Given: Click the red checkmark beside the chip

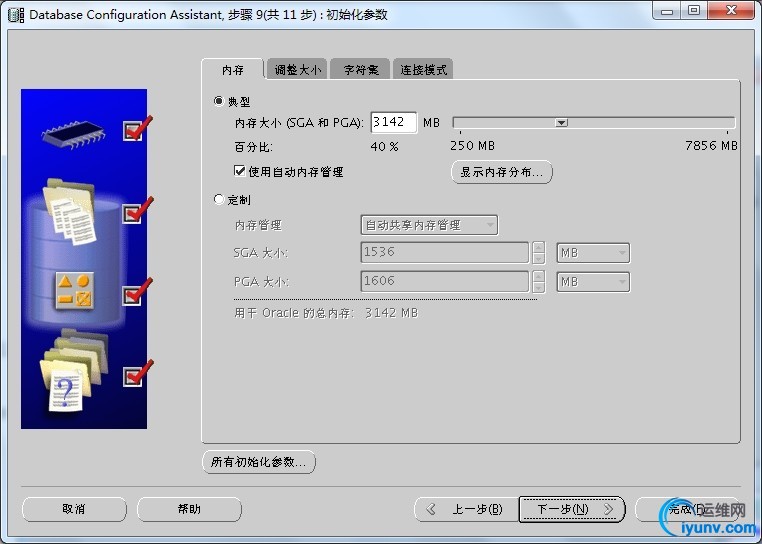Looking at the screenshot, I should click(138, 129).
